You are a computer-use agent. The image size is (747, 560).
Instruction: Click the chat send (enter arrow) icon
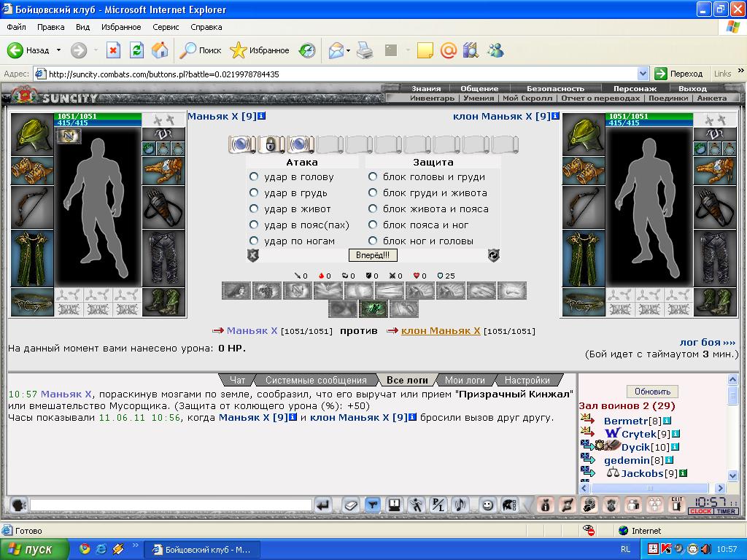323,505
